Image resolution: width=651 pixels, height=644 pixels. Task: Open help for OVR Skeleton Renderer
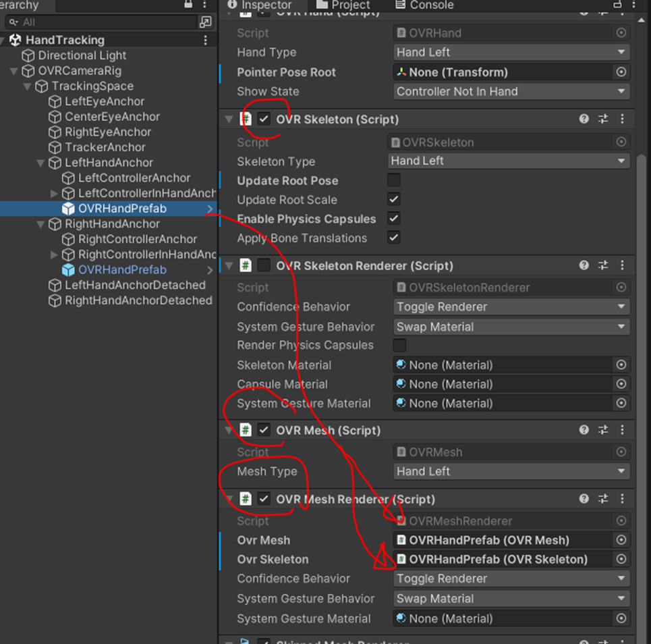(584, 265)
